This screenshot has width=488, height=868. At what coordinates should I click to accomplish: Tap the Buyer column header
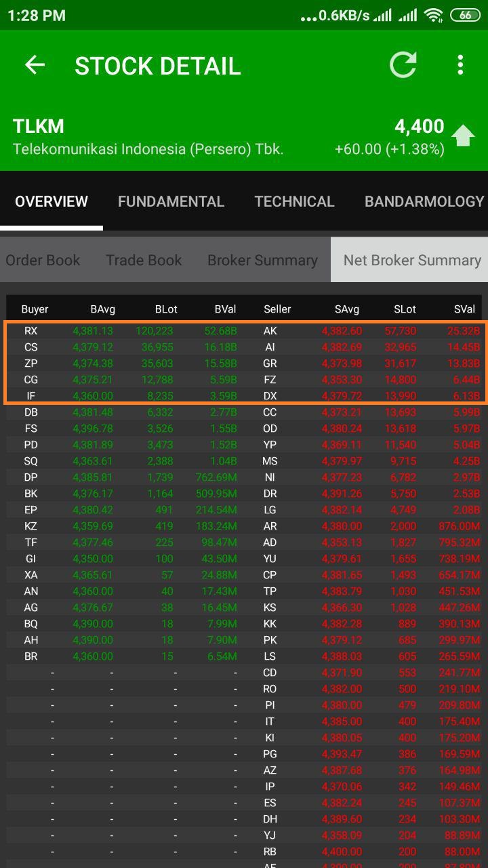point(35,309)
